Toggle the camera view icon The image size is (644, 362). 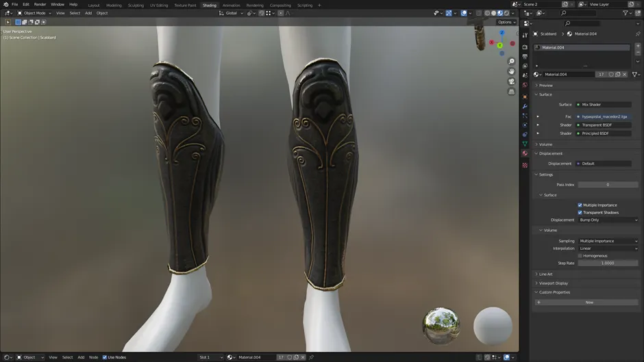tap(511, 81)
